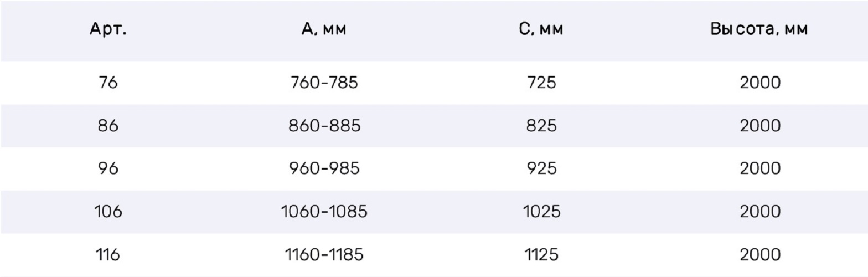Click the 760-785 value cell
This screenshot has width=868, height=277.
324,83
